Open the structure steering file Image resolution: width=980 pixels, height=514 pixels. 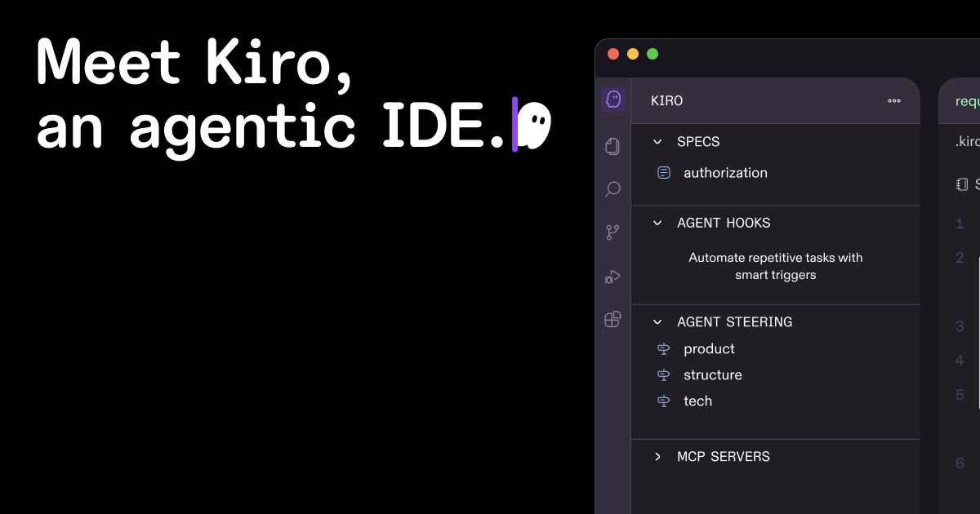[x=713, y=374]
